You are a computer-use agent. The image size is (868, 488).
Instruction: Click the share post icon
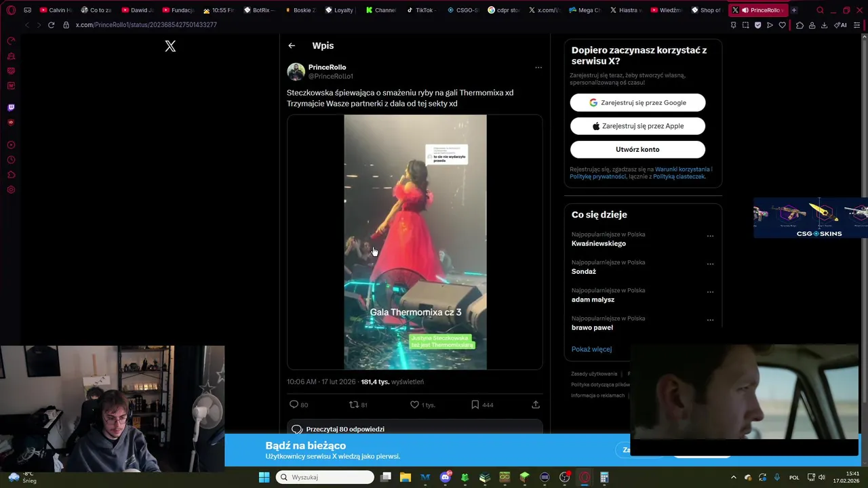(x=536, y=405)
